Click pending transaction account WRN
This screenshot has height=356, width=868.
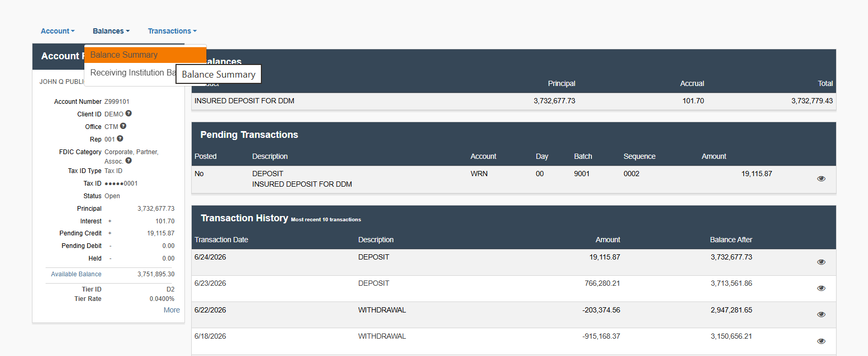[479, 174]
